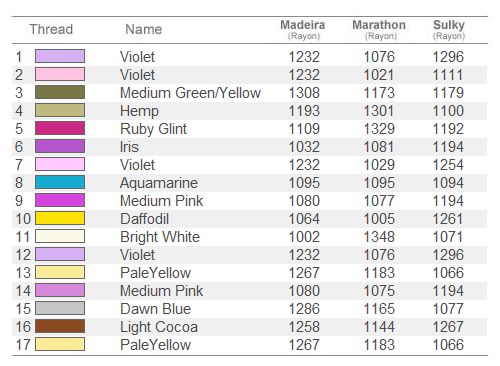Click the Ruby Glint color swatch
This screenshot has width=500, height=366.
[60, 128]
